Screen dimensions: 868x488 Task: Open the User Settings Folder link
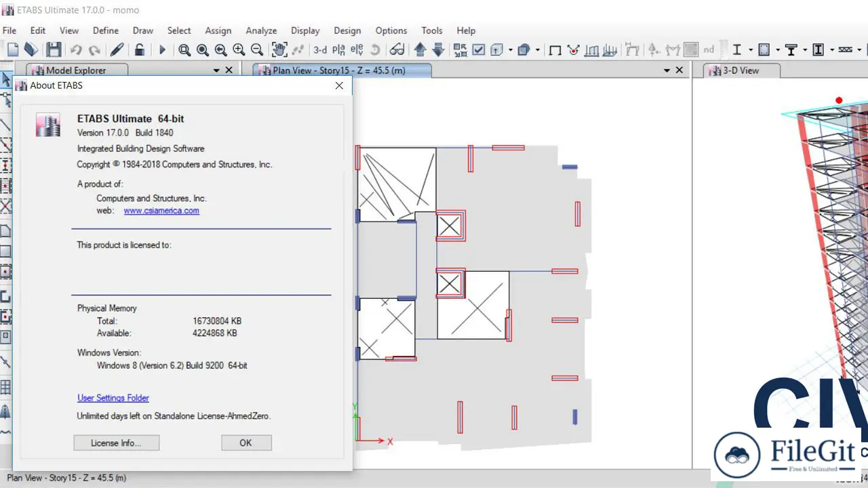tap(113, 398)
